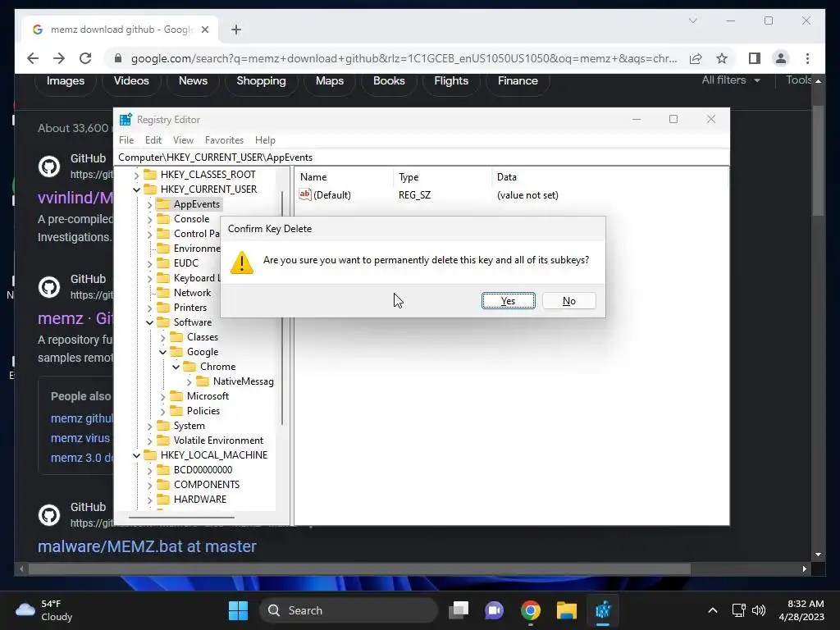The height and width of the screenshot is (630, 840).
Task: Click the share page icon in Chrome
Action: [696, 58]
